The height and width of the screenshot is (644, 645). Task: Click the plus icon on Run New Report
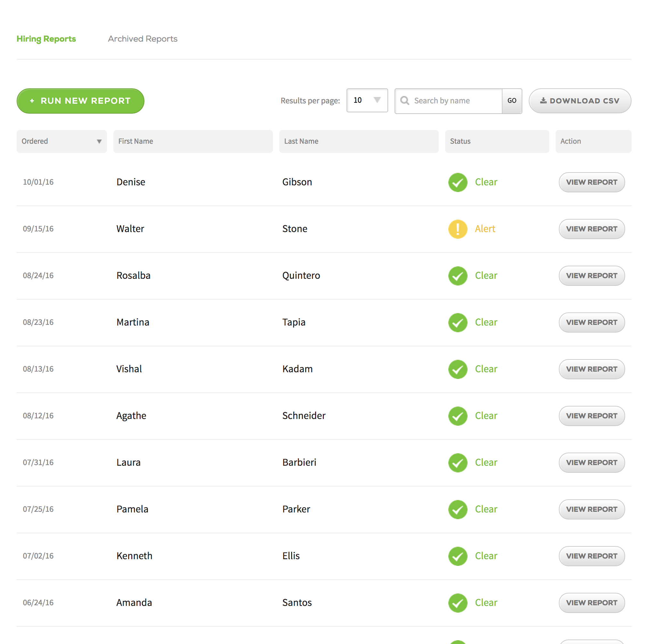point(32,101)
